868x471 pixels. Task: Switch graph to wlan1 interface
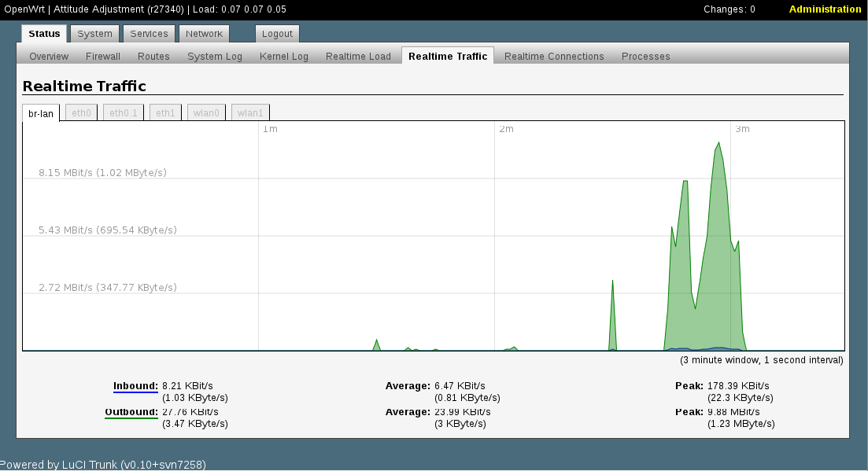(250, 113)
